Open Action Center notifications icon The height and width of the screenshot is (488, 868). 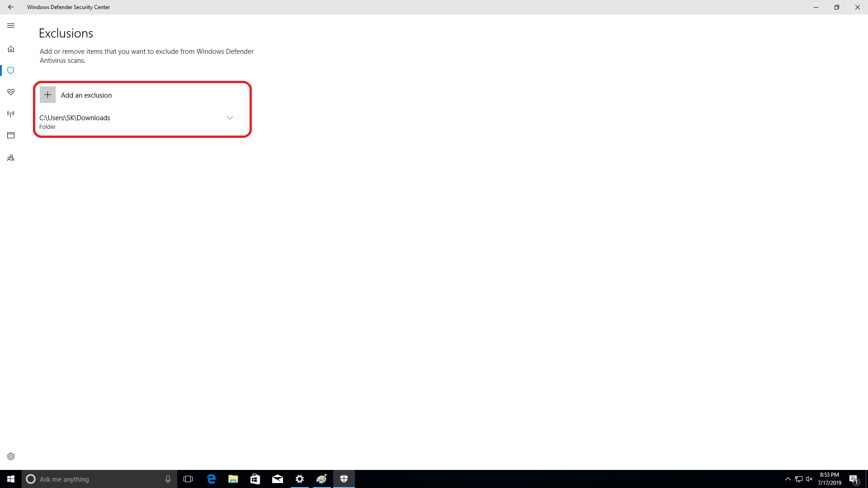(854, 479)
